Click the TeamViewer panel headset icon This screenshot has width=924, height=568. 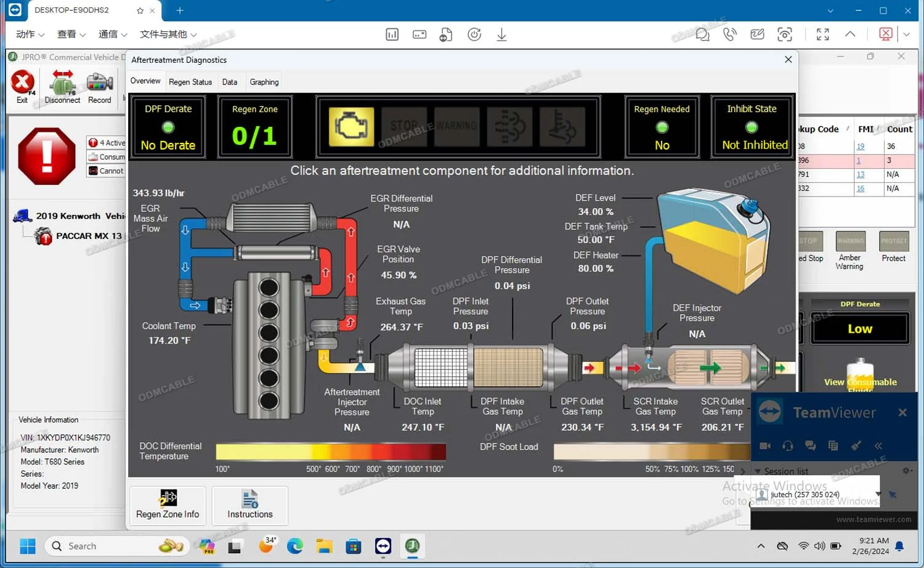click(x=787, y=445)
